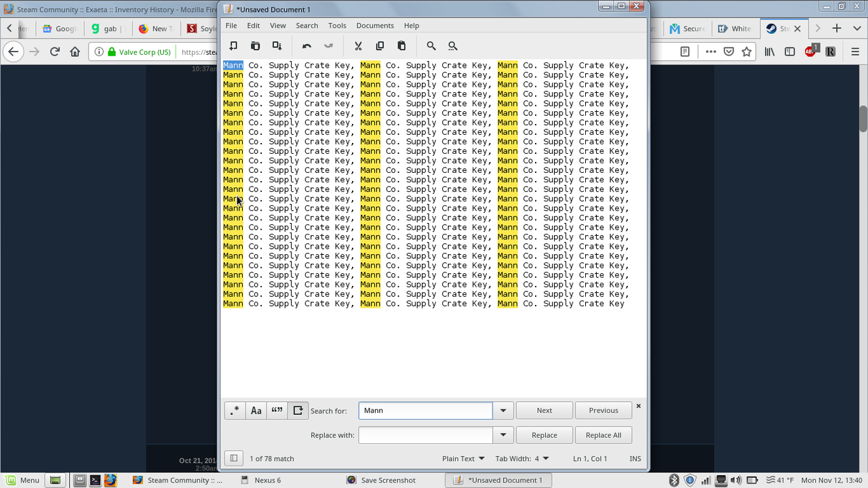Open find and replace from the toolbar
Image resolution: width=868 pixels, height=488 pixels.
(x=453, y=46)
